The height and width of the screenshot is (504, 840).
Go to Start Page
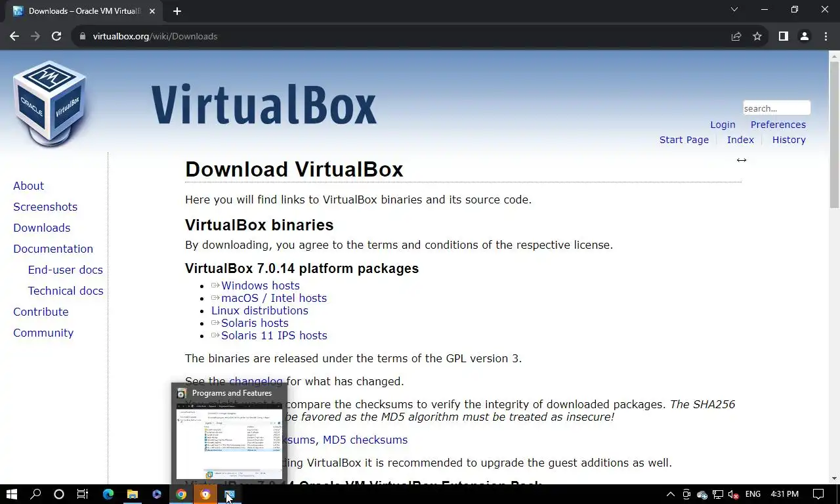tap(684, 140)
